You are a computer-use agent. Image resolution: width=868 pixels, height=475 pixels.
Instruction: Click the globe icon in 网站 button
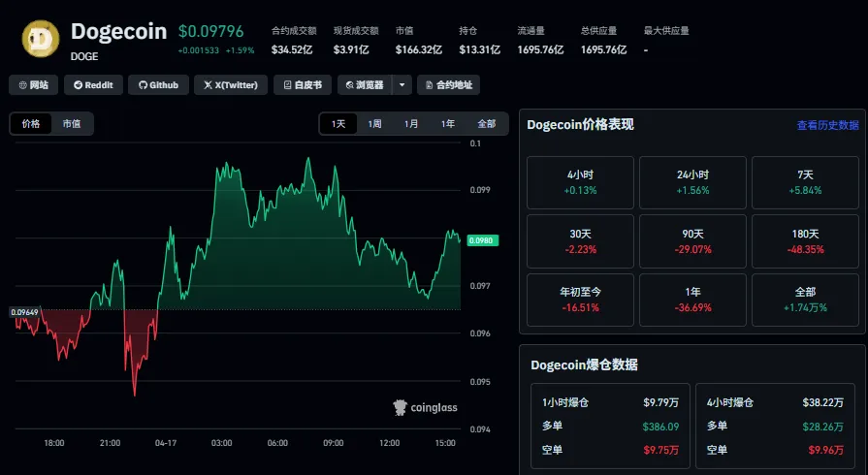tap(22, 85)
